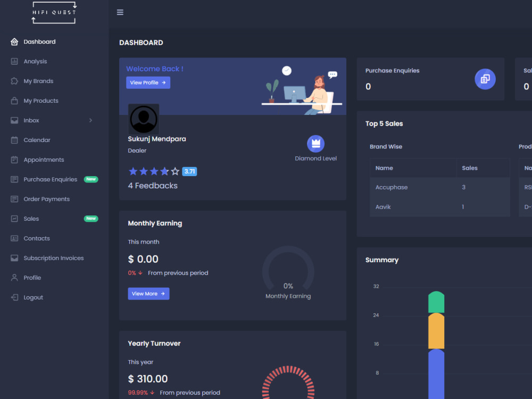
Task: Click the Yearly Turnover red radial gauge
Action: (x=288, y=382)
